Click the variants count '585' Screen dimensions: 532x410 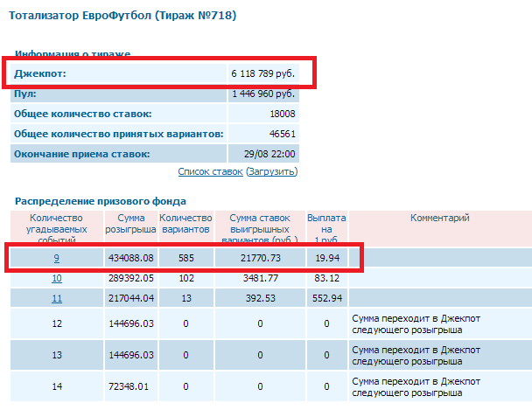pyautogui.click(x=186, y=258)
